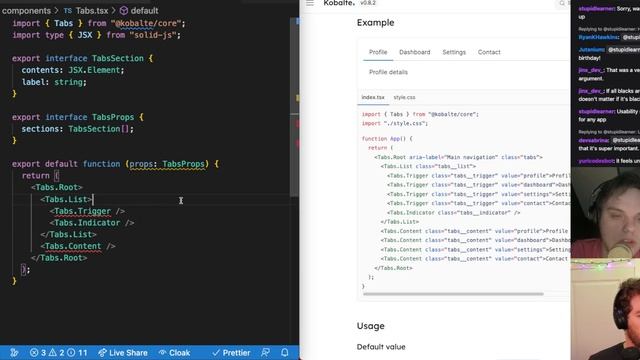Toggle the Cloak status bar item
This screenshot has width=640, height=360.
point(174,353)
